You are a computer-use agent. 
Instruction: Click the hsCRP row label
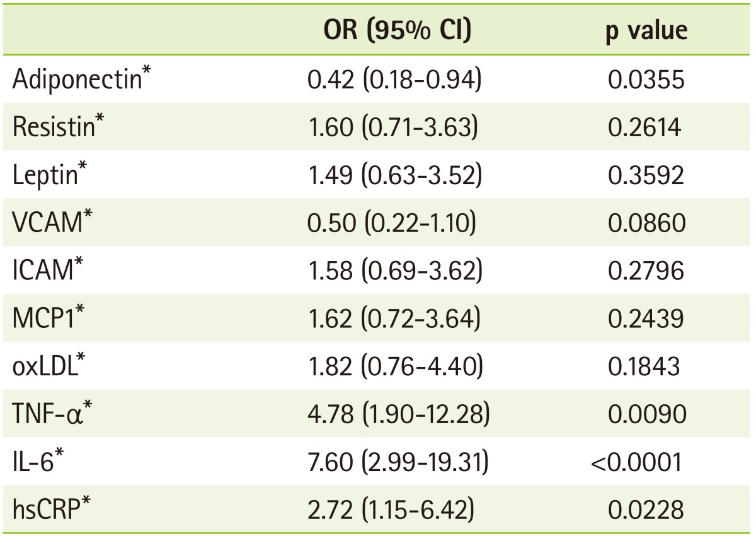pyautogui.click(x=53, y=511)
